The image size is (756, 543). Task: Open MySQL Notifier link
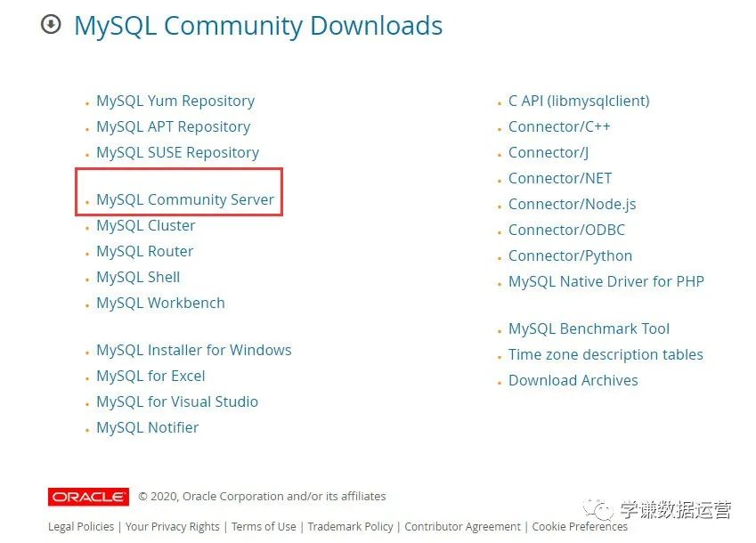tap(147, 428)
